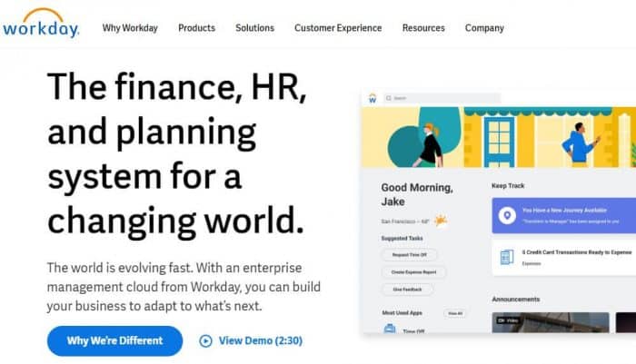Click the expenses document icon on card

tap(507, 258)
